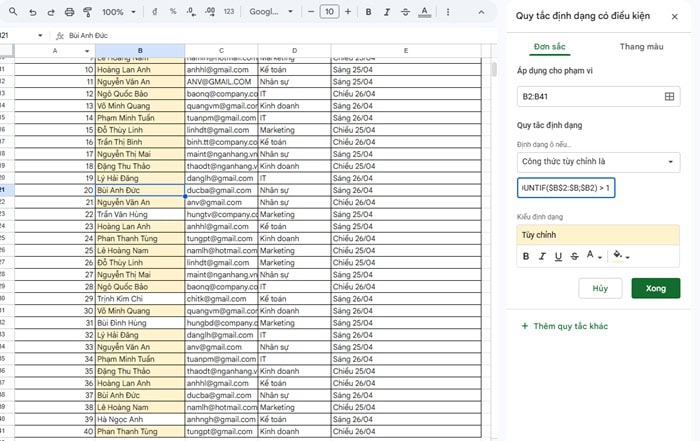Switch to the 'Thang màu' tab

641,47
